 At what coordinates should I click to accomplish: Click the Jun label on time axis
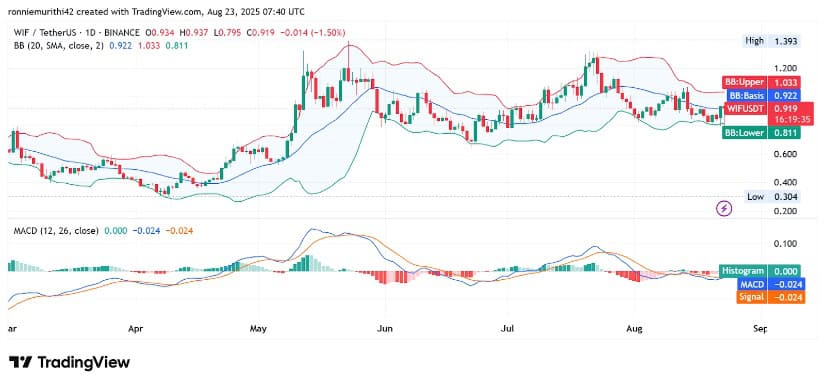(386, 329)
